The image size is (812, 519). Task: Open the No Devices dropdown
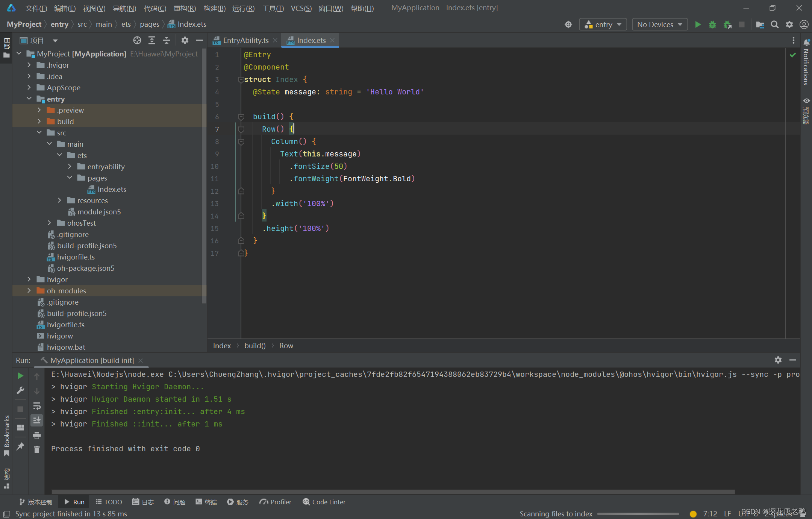point(659,24)
